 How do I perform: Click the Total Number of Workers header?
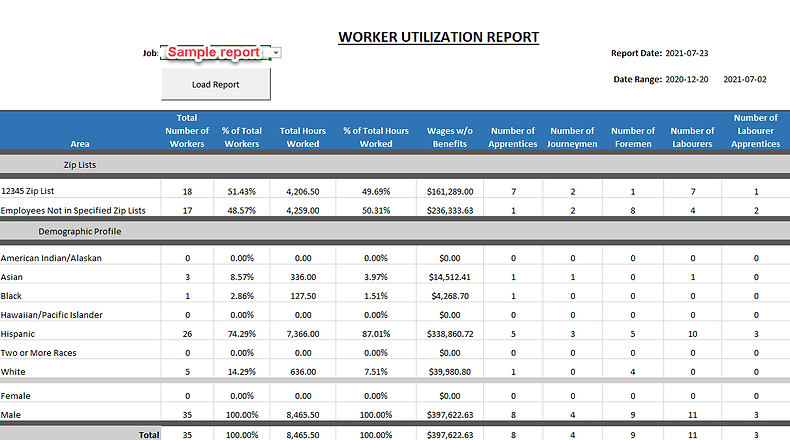coord(187,131)
